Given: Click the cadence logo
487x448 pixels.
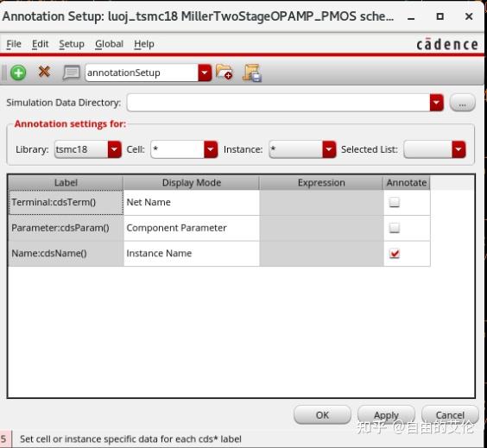Looking at the screenshot, I should point(447,44).
